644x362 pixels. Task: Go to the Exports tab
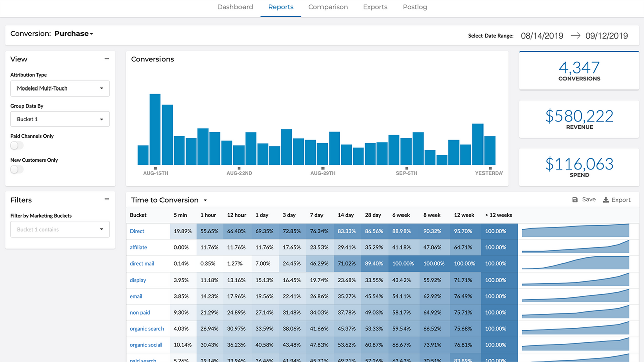click(375, 7)
